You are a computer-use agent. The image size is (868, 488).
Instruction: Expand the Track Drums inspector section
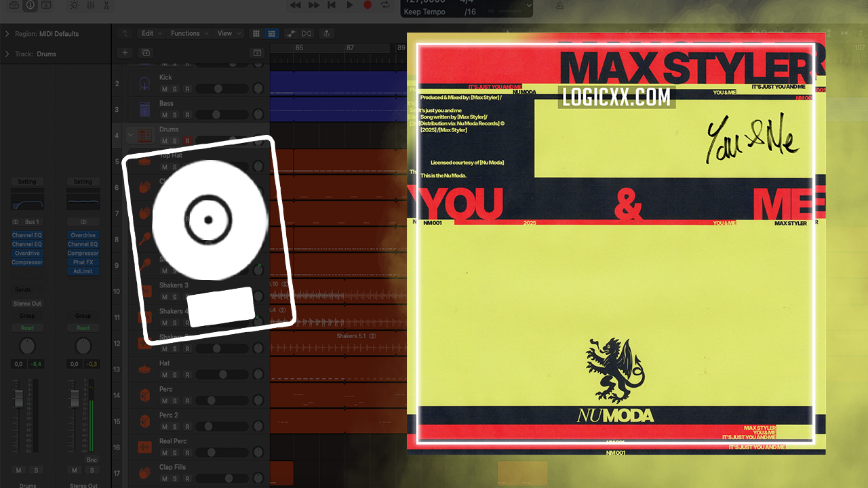point(7,54)
